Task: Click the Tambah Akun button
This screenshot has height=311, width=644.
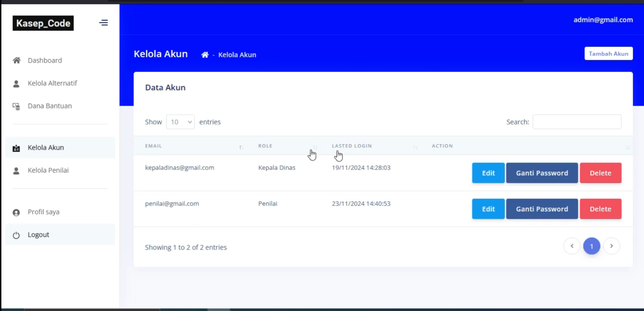Action: (608, 53)
